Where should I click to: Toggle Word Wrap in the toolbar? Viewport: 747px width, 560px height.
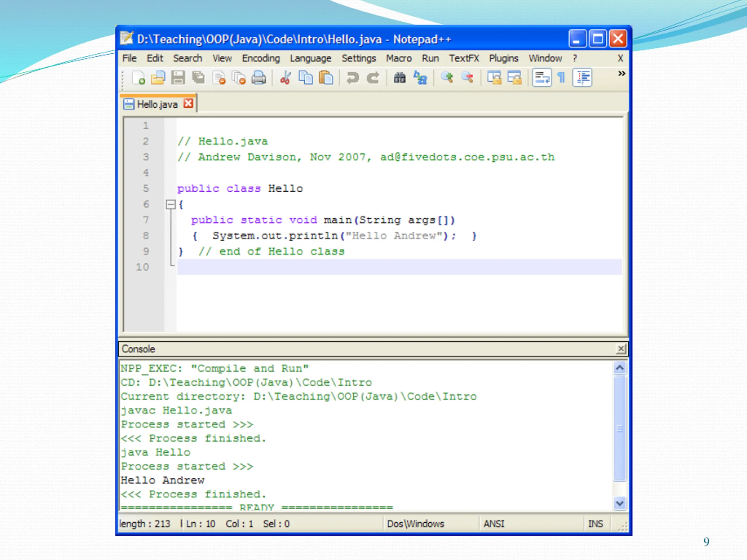(542, 78)
